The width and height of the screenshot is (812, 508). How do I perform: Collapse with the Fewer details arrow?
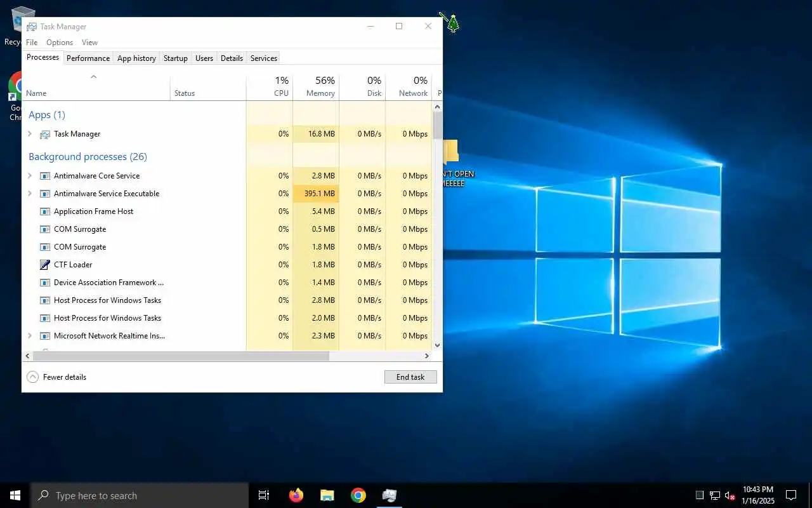pos(32,377)
